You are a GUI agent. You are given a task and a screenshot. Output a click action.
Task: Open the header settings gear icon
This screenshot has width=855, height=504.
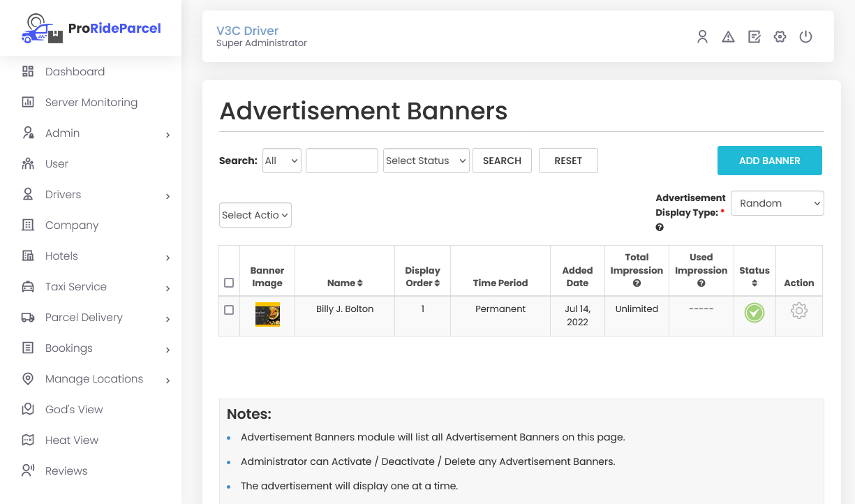pos(780,36)
